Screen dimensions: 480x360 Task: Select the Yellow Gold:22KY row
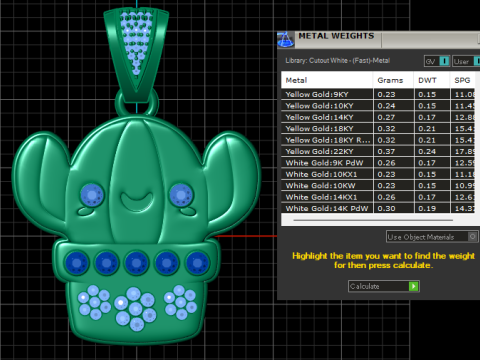[378, 151]
